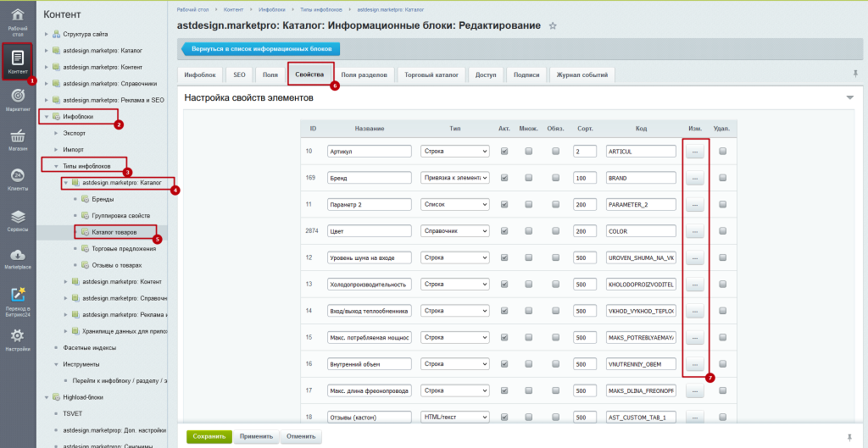The height and width of the screenshot is (448, 868).
Task: Toggle delete checkbox for Макс. длина фреонопровода
Action: 722,390
